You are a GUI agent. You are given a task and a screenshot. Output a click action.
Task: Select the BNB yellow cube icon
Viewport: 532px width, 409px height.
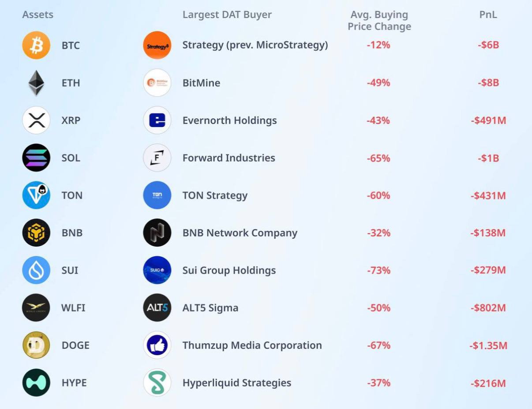[36, 233]
